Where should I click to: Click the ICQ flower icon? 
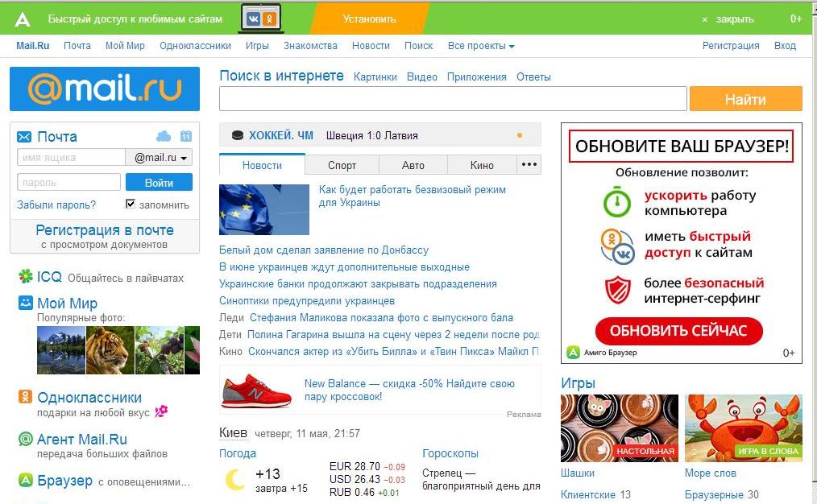tap(26, 276)
